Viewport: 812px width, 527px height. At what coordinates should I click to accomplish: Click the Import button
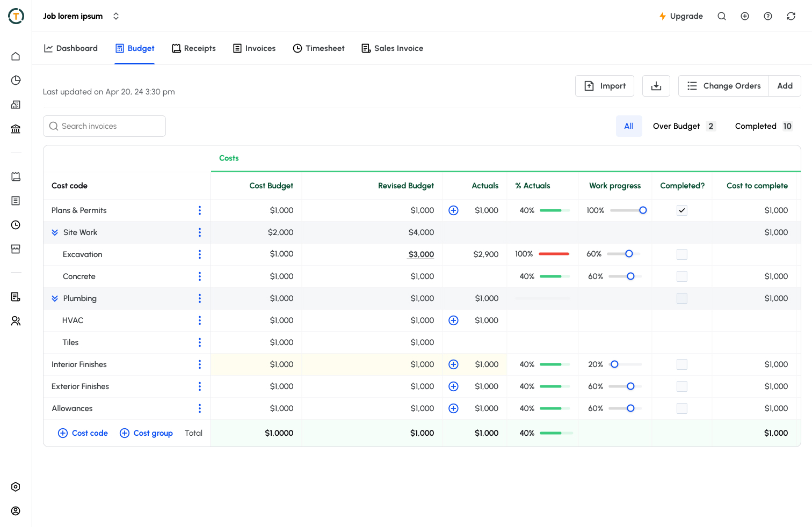tap(605, 86)
